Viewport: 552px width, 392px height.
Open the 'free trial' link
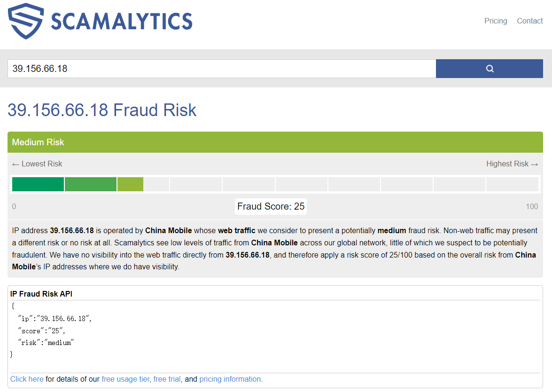167,379
